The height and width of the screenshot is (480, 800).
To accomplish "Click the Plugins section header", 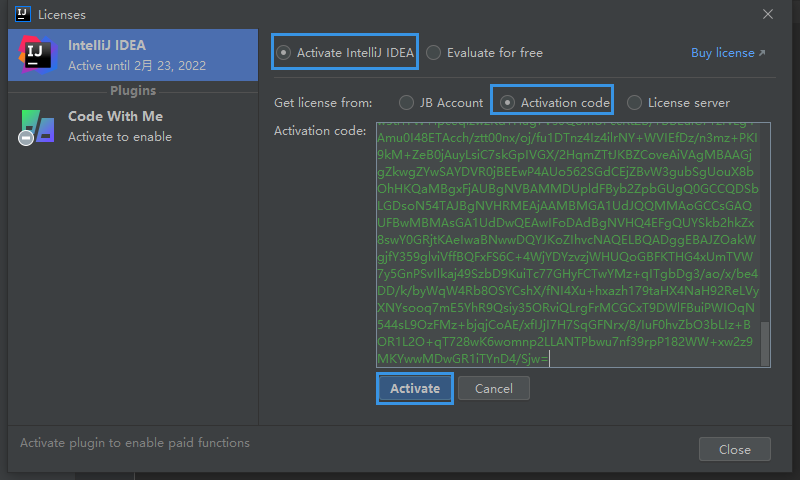I will [133, 91].
